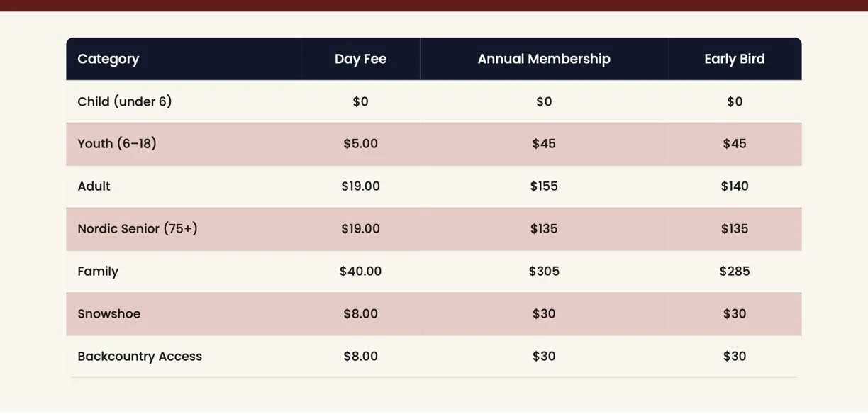Image resolution: width=868 pixels, height=414 pixels.
Task: Click the Nordic Senior annual membership $135
Action: point(544,229)
